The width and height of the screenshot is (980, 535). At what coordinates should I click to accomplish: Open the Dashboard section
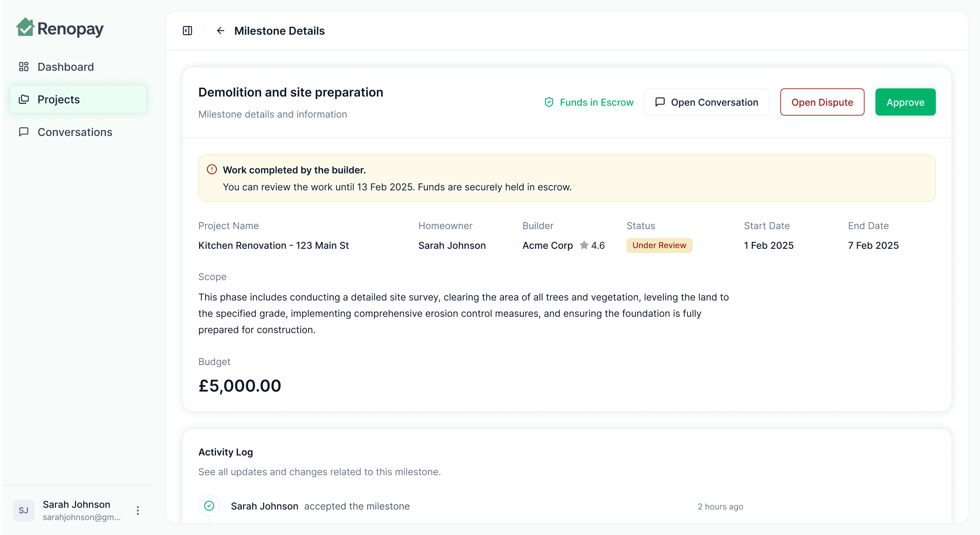click(66, 67)
